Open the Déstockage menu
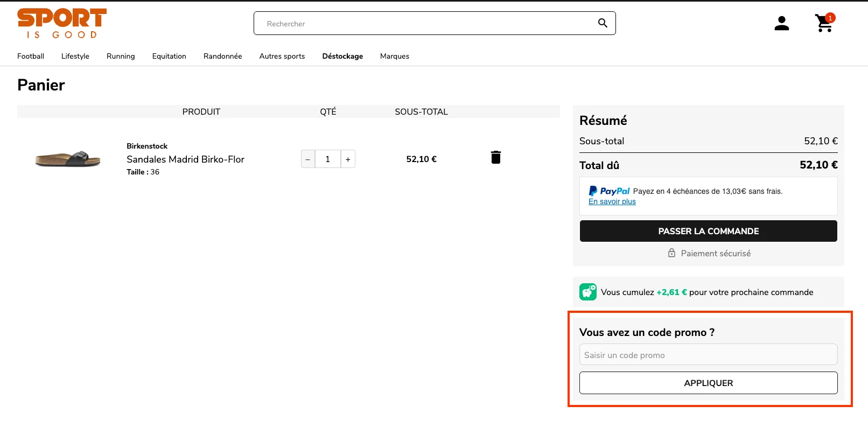 (342, 56)
